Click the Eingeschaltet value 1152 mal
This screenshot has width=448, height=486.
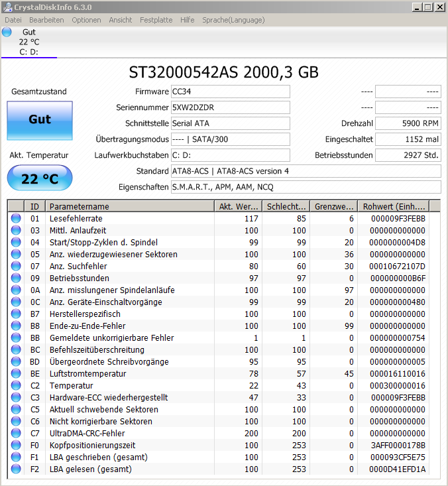(x=408, y=139)
